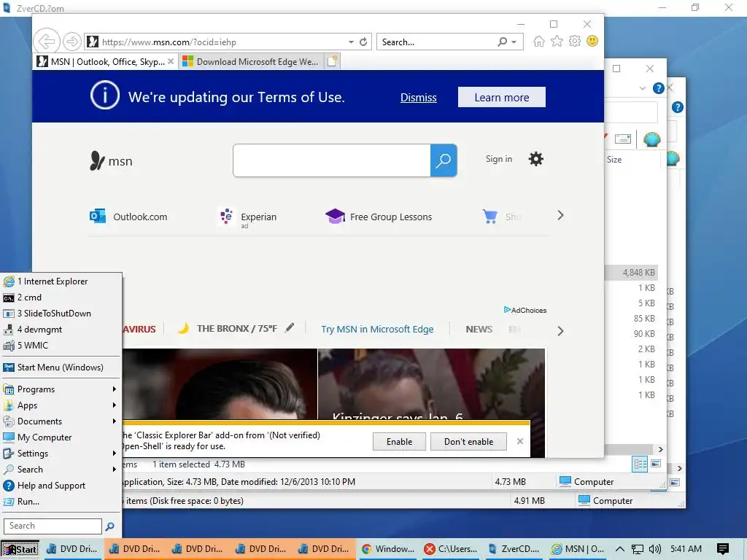This screenshot has height=560, width=747.
Task: Open 4 devmgmt entry
Action: click(61, 330)
